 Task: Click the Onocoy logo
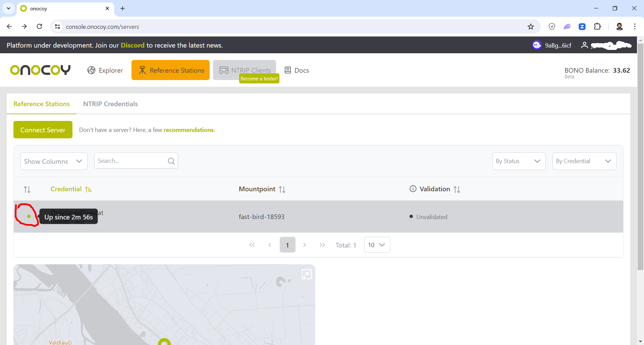[40, 70]
